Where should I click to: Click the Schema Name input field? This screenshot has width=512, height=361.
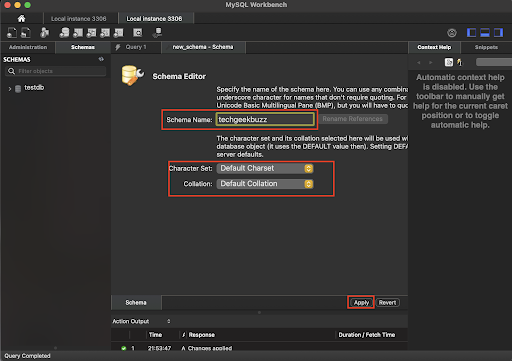point(265,119)
